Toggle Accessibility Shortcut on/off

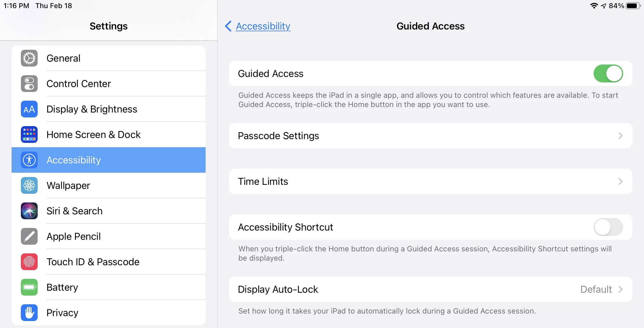[x=608, y=227]
